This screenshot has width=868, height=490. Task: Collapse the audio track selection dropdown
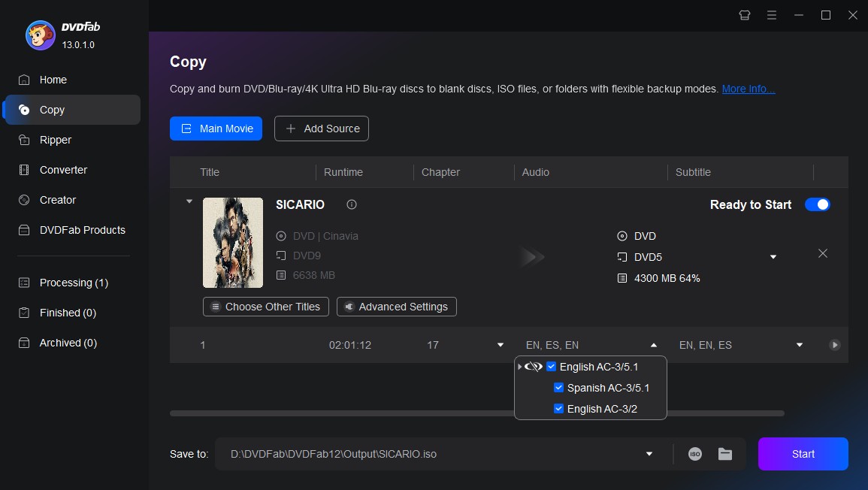coord(653,345)
